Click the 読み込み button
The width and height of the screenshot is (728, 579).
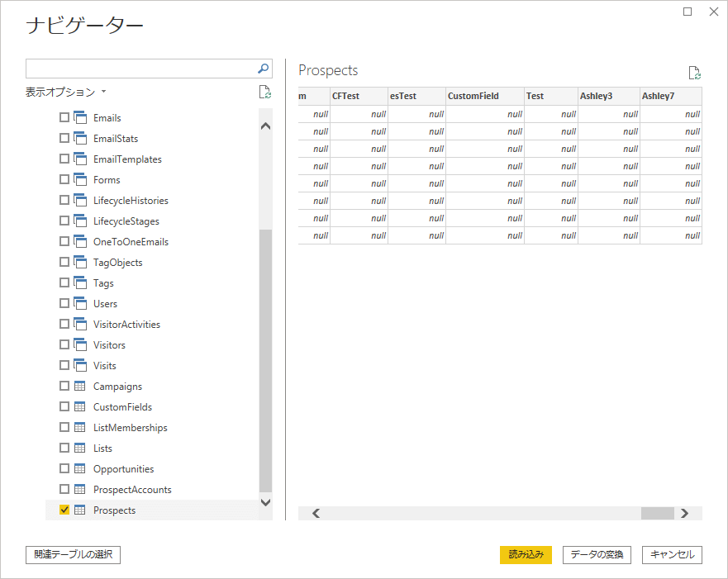526,554
